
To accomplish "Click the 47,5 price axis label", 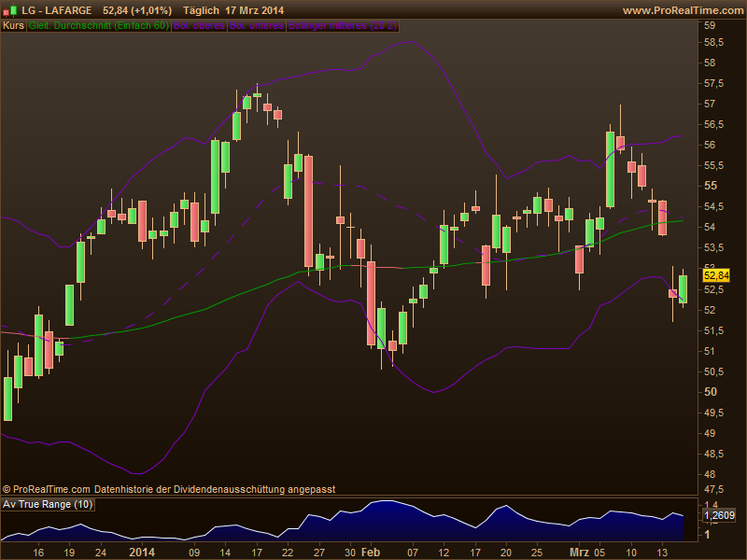I will 713,489.
